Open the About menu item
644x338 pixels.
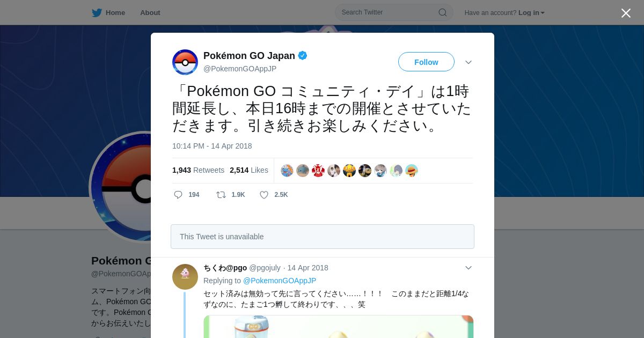click(x=150, y=12)
